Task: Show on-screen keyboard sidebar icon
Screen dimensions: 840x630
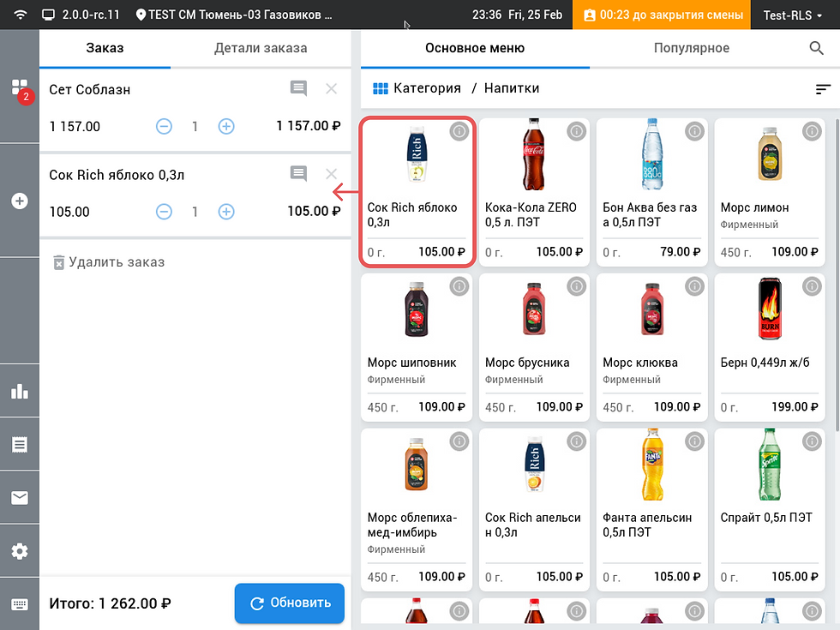Action: [x=20, y=605]
